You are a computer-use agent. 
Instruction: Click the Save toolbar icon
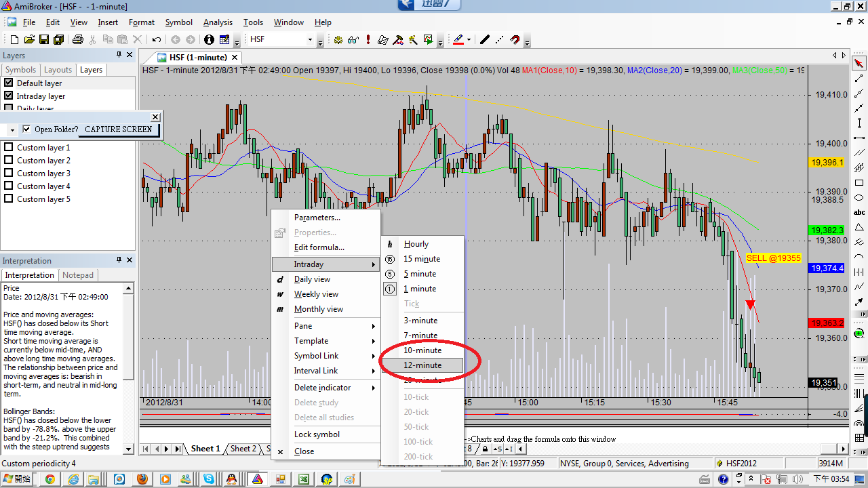pos(44,39)
